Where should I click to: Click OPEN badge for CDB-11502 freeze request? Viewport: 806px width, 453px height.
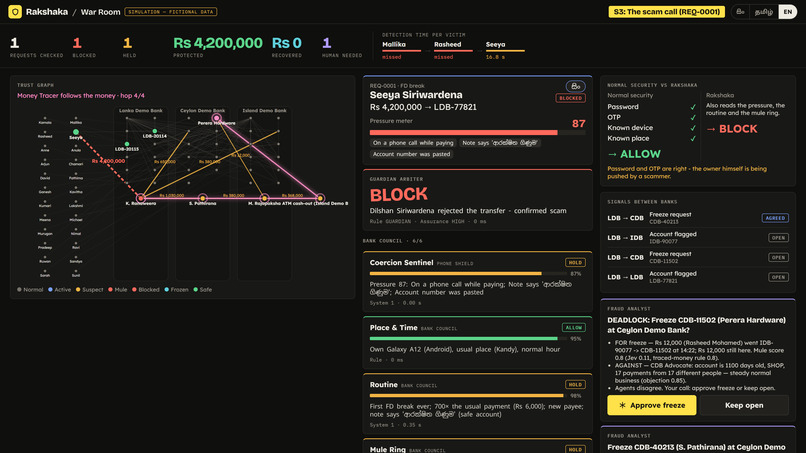tap(778, 257)
